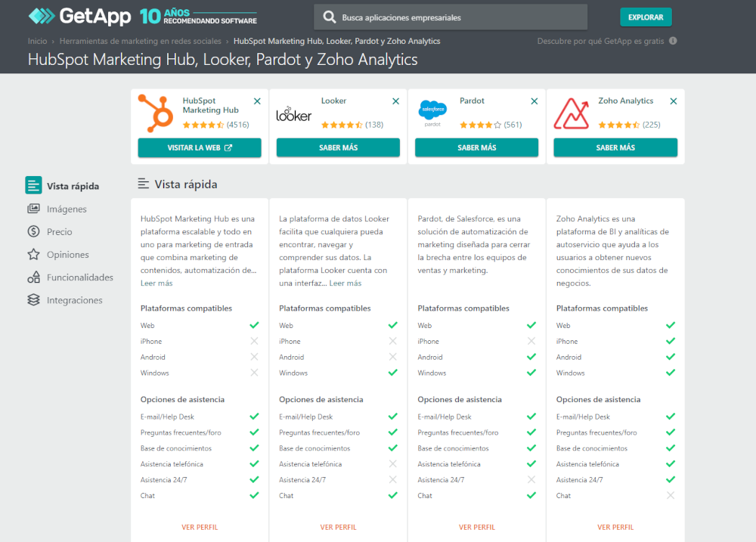Expand HubSpot description with Leer más
The width and height of the screenshot is (756, 542).
(x=156, y=283)
